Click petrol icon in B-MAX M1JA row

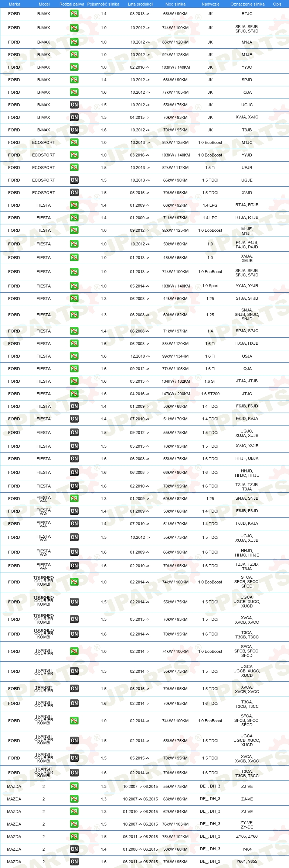tap(74, 42)
